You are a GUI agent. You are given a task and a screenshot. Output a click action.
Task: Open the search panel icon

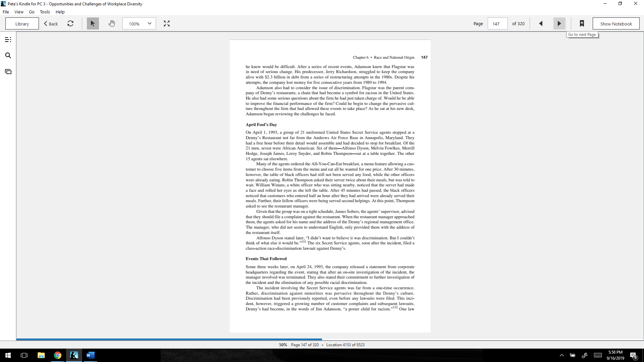(x=8, y=55)
